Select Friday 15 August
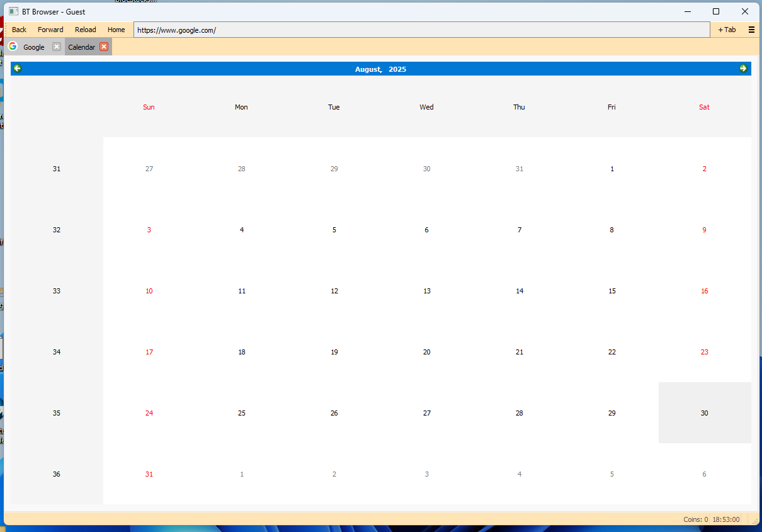The width and height of the screenshot is (762, 532). coord(612,291)
